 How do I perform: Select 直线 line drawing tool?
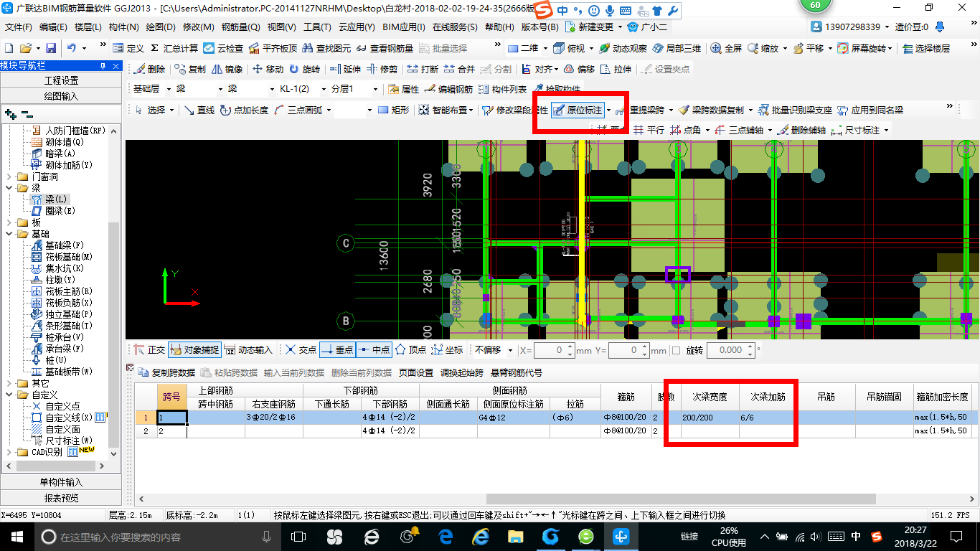(199, 110)
